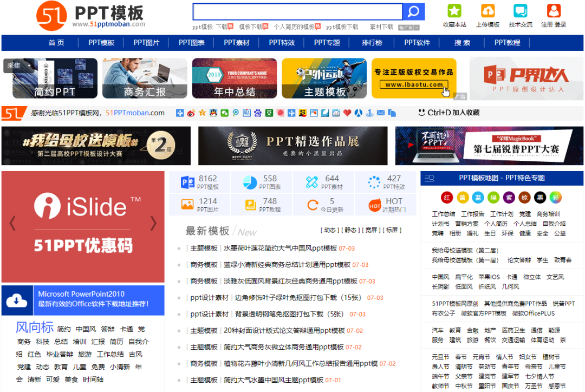Click the QQ Zone yellow star icon
The height and width of the screenshot is (392, 585).
point(202,113)
